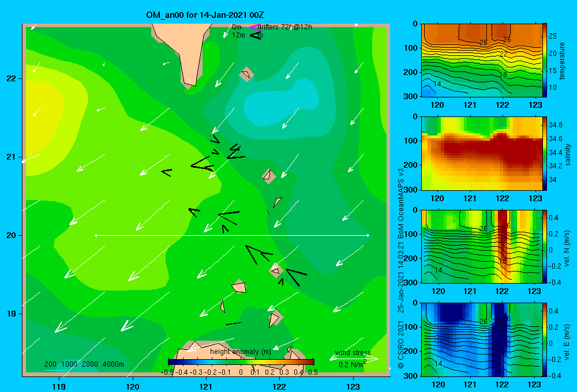Click the "height anomaly (m)" label

click(x=240, y=352)
